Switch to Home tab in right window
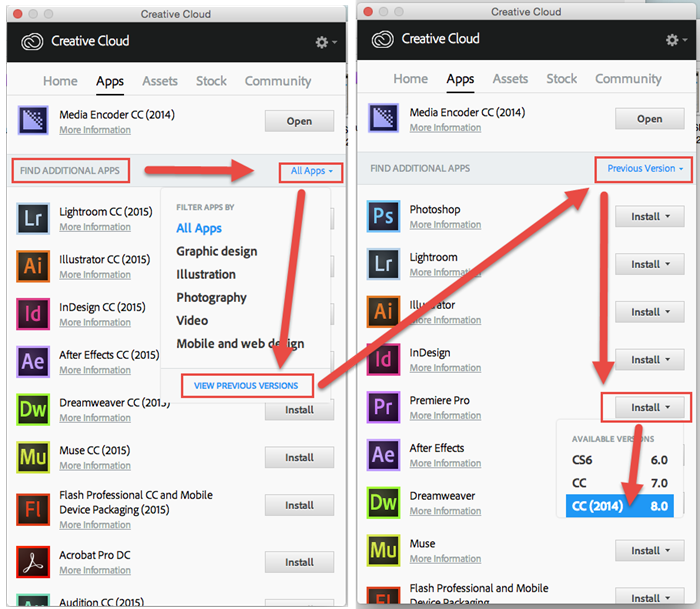The image size is (700, 609). (411, 79)
